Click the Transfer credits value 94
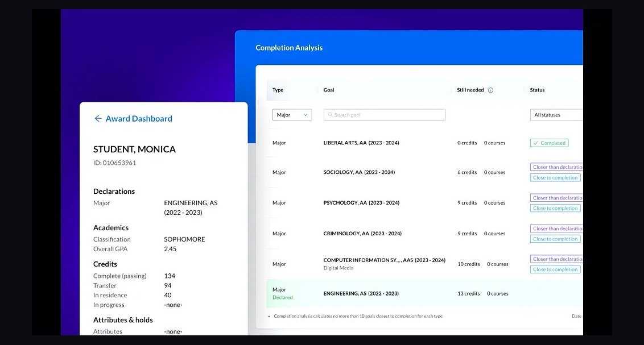The height and width of the screenshot is (345, 644). [x=168, y=285]
